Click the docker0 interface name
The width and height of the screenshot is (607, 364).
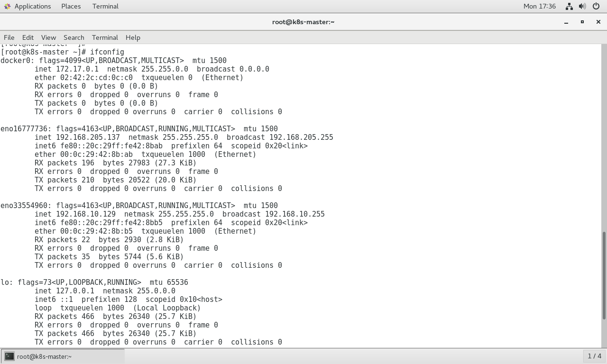point(15,61)
